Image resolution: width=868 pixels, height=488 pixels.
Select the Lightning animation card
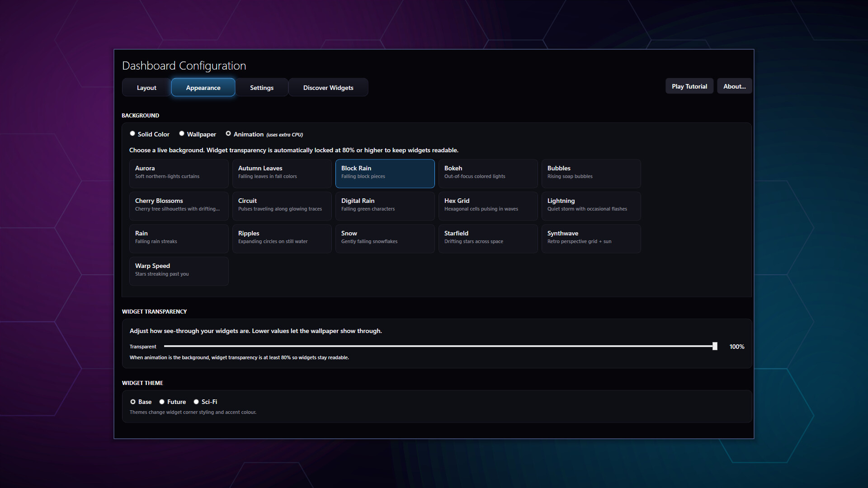591,206
